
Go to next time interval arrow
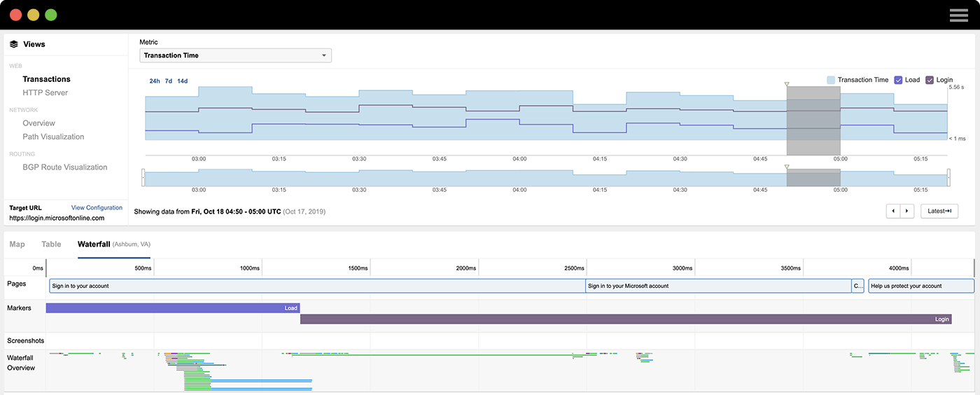click(907, 211)
